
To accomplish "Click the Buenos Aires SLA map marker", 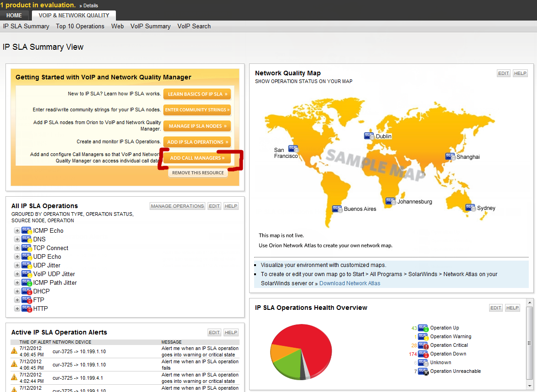I will pos(337,209).
